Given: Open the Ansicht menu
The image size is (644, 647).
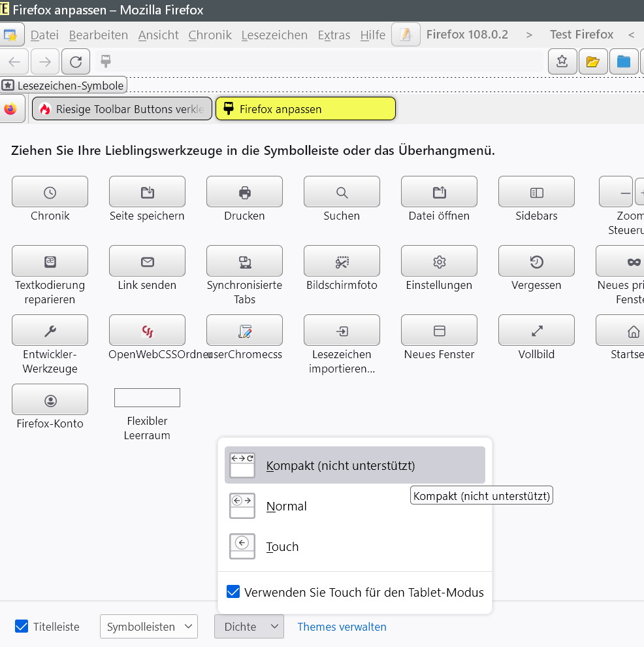Looking at the screenshot, I should click(x=158, y=35).
